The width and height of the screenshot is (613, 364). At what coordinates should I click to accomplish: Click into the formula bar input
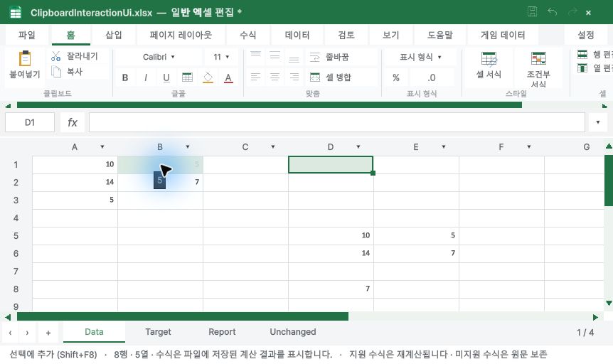click(x=336, y=122)
